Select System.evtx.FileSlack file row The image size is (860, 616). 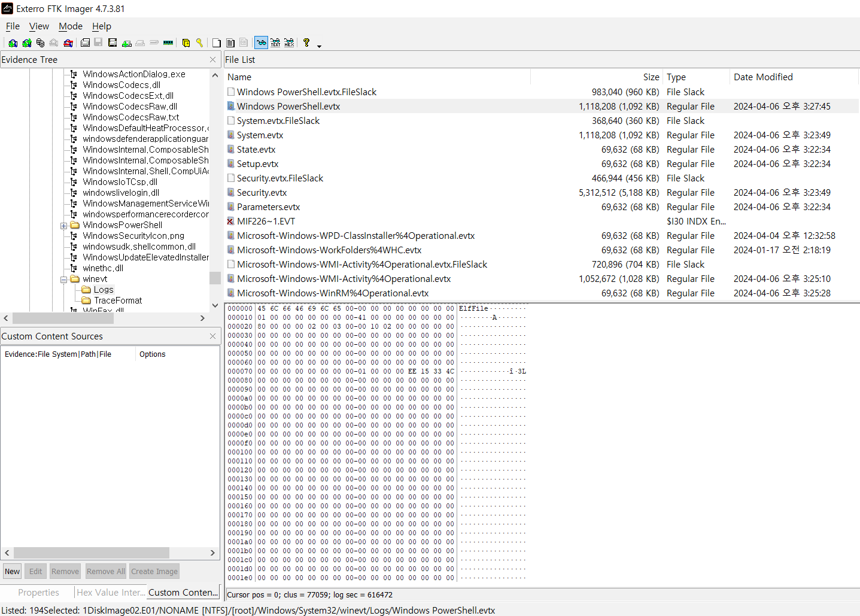[542, 121]
